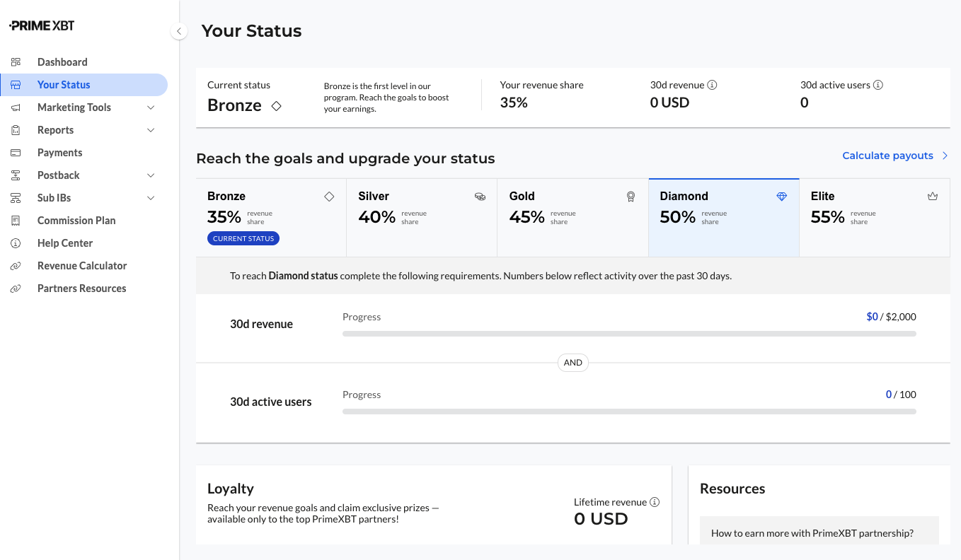
Task: Click the Diamond gem icon
Action: (x=782, y=197)
